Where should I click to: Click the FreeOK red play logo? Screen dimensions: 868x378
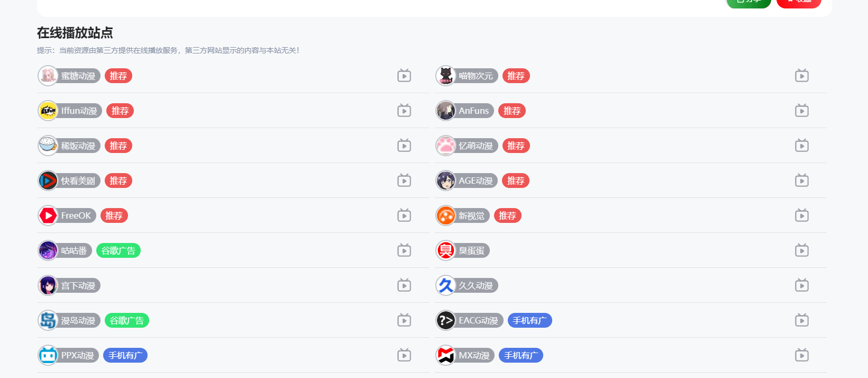click(x=48, y=215)
